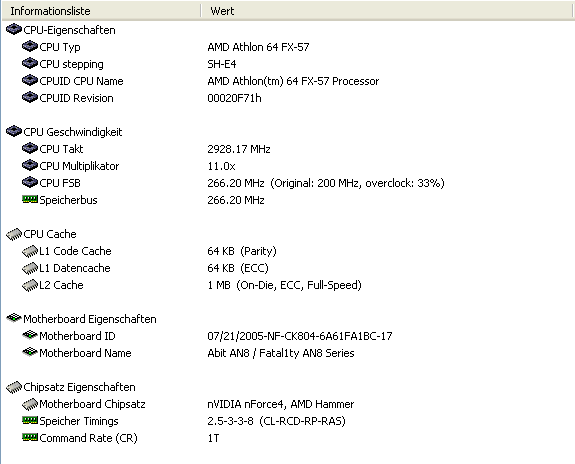Select the CPU stepping row
Image resolution: width=575 pixels, height=464 pixels.
click(288, 64)
